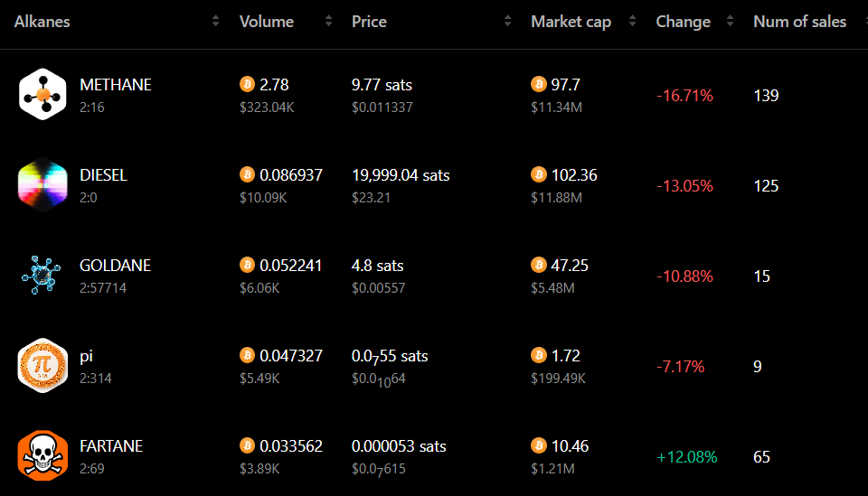Image resolution: width=868 pixels, height=496 pixels.
Task: Click GOLDANE sales count 15
Action: pos(761,276)
